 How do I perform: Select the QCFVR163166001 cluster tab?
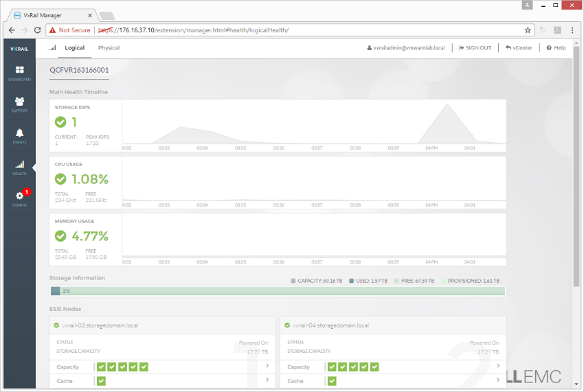(79, 70)
